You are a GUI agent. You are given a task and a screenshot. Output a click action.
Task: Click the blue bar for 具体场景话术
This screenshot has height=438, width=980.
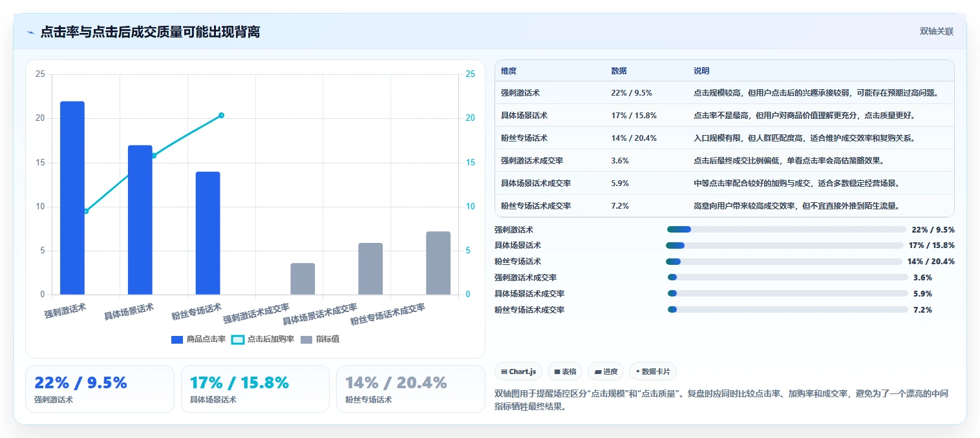tap(140, 220)
